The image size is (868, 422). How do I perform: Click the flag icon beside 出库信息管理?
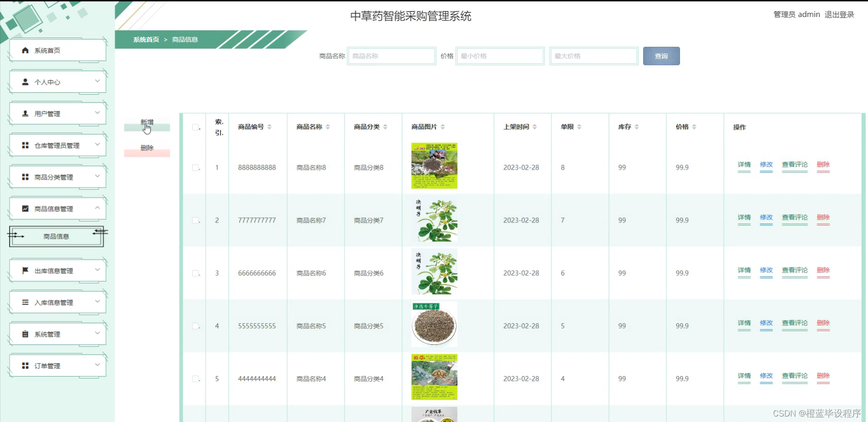(x=25, y=271)
